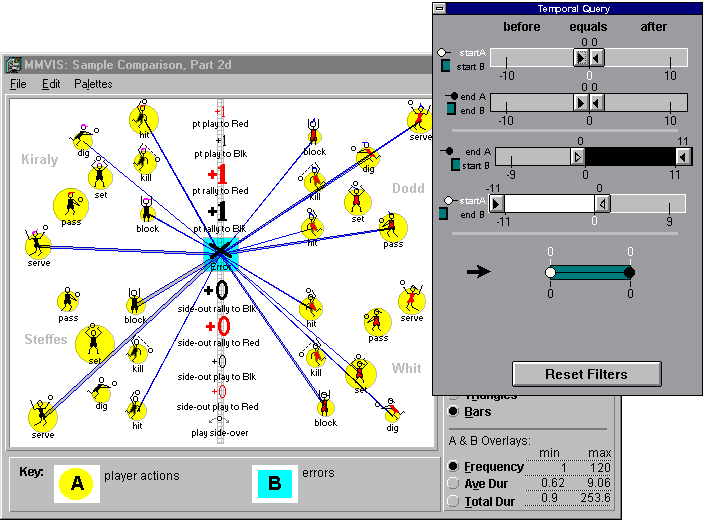Click Dodd's set player icon
The height and width of the screenshot is (520, 703).
(x=357, y=200)
